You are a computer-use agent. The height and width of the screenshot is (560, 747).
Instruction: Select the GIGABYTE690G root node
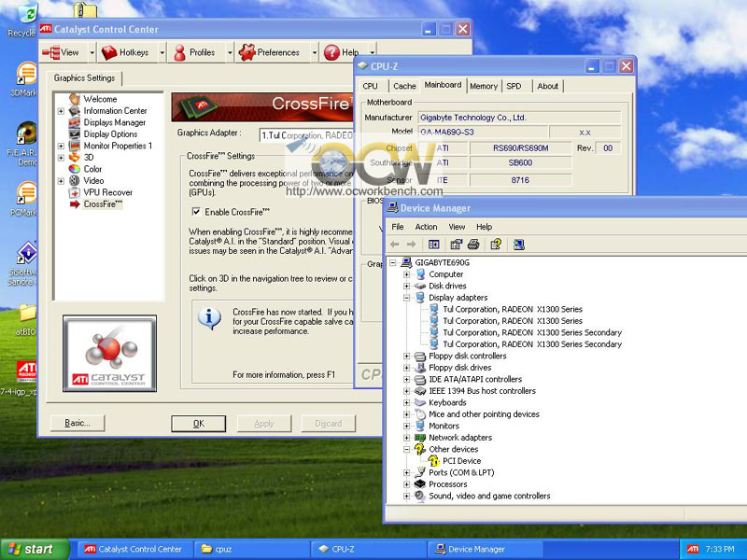[442, 262]
